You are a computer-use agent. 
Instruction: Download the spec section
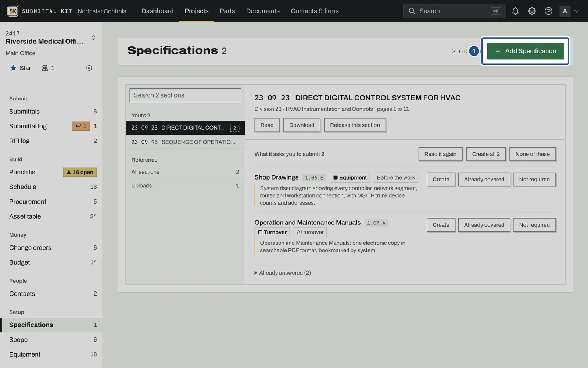click(302, 125)
